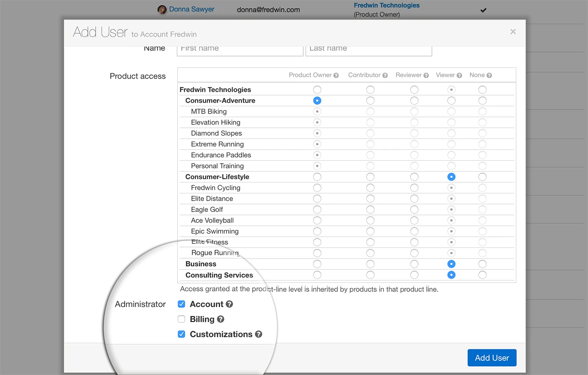
Task: Uncheck the Customizations administrator checkbox
Action: coord(182,334)
